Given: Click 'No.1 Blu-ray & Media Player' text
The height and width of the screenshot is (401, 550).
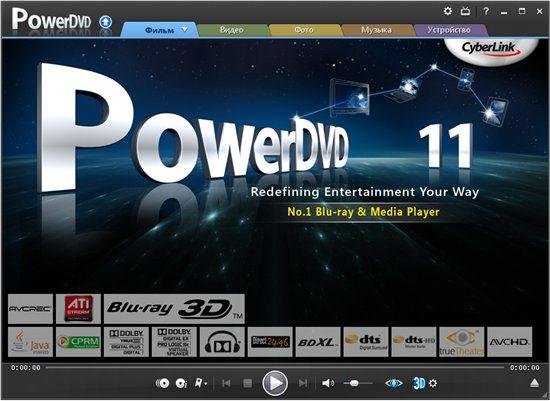Looking at the screenshot, I should pos(363,212).
